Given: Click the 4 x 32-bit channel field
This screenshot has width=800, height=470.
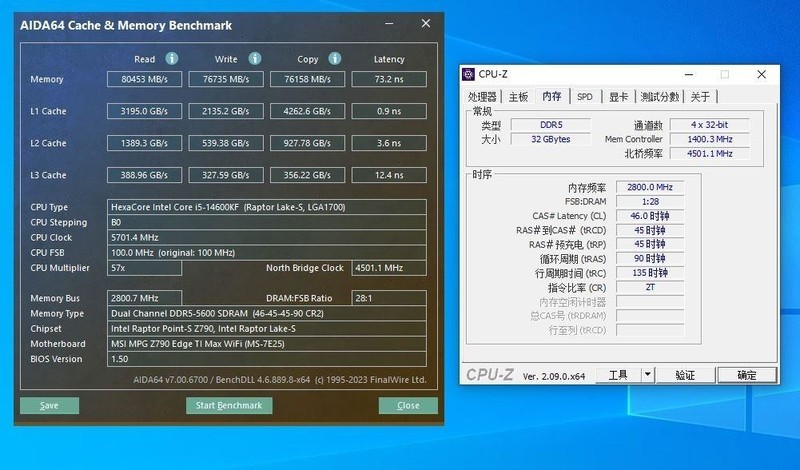Looking at the screenshot, I should point(710,125).
